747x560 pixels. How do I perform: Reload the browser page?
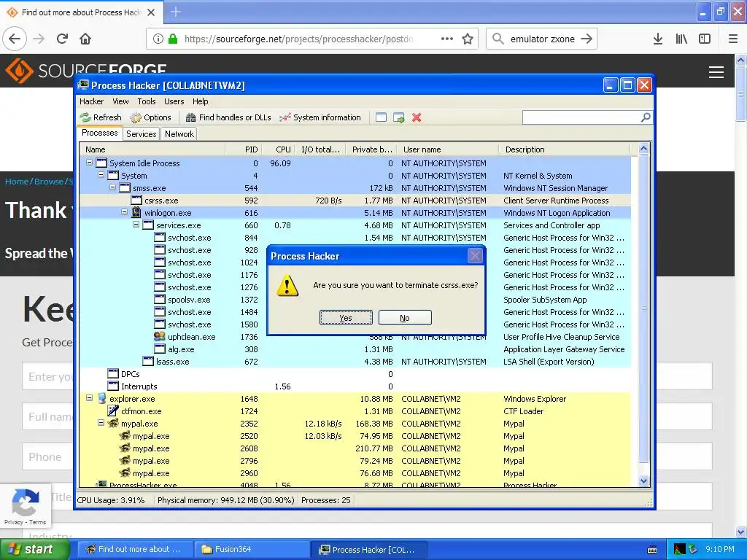(x=62, y=39)
